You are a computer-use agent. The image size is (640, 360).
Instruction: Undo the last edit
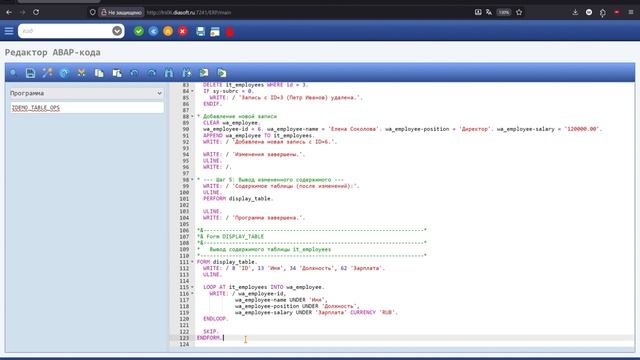(134, 73)
